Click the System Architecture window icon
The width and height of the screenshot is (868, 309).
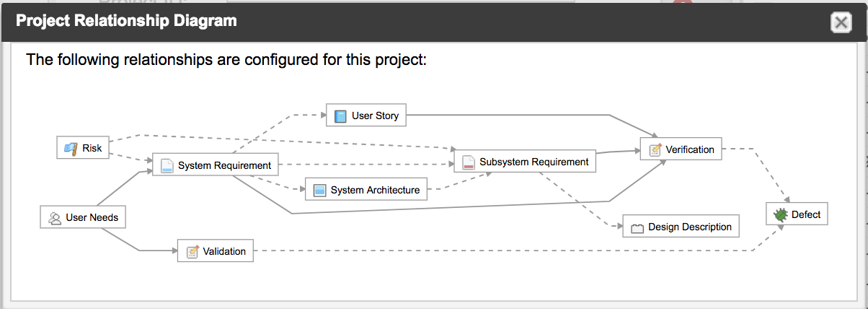tap(319, 191)
